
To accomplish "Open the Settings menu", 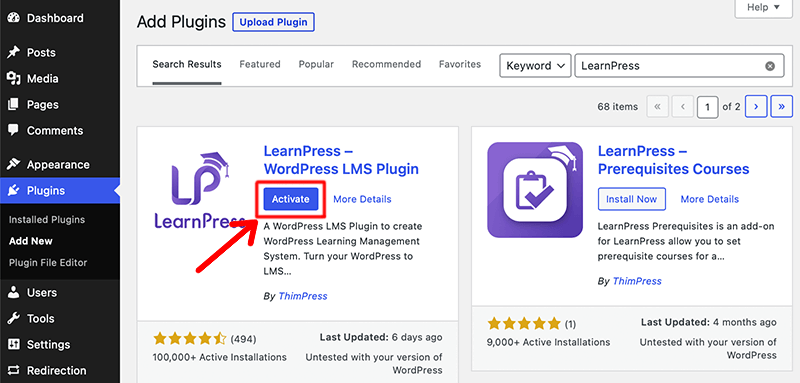I will click(60, 345).
